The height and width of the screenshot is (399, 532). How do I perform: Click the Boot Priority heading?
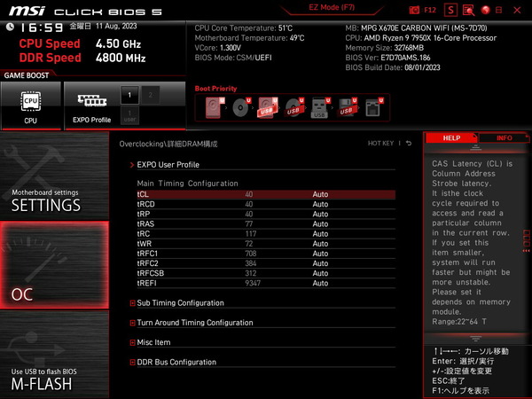215,89
